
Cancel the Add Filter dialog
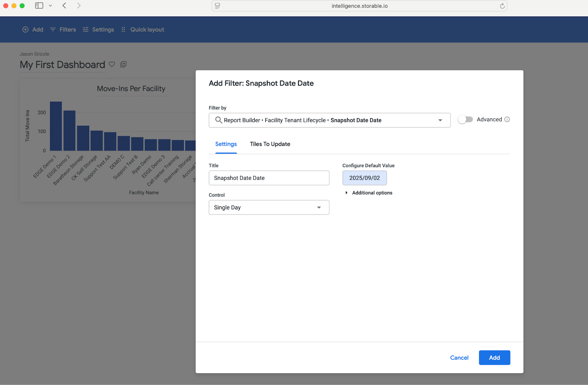point(459,357)
